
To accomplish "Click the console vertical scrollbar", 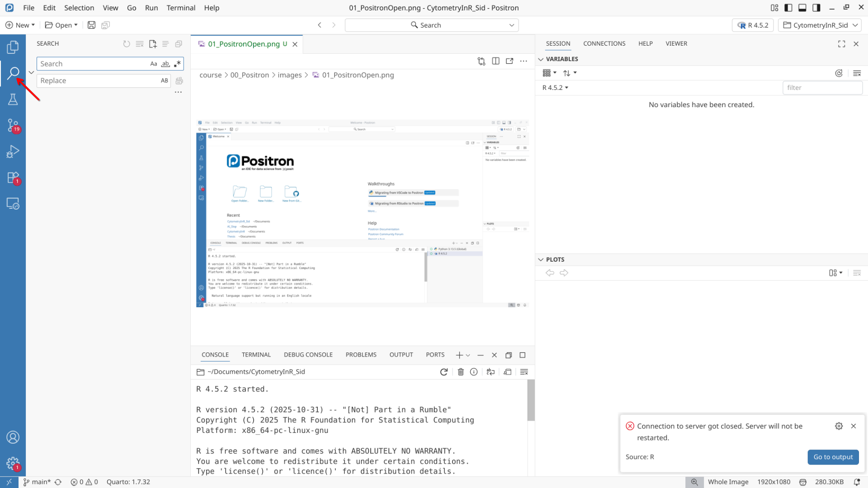I will click(531, 400).
